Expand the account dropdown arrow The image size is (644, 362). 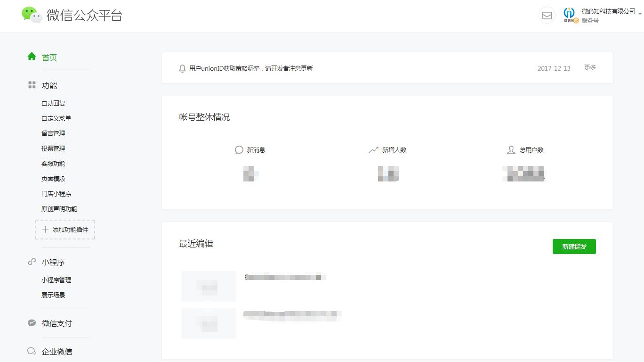[640, 14]
